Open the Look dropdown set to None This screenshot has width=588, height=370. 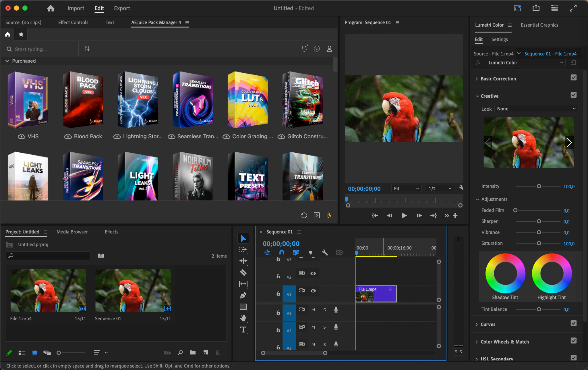(536, 109)
